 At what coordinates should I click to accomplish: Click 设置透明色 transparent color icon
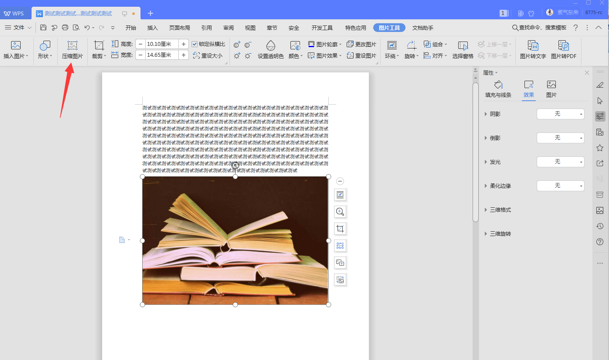point(271,49)
